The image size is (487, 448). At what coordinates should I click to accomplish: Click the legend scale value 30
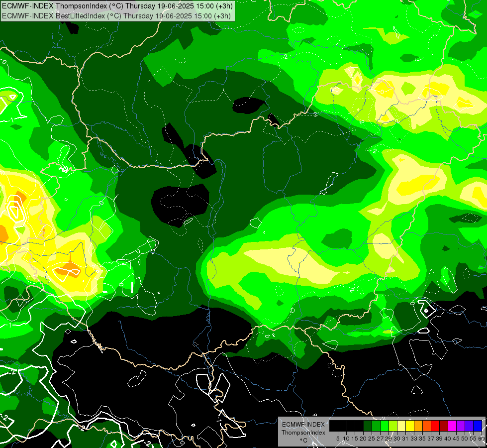pyautogui.click(x=397, y=439)
